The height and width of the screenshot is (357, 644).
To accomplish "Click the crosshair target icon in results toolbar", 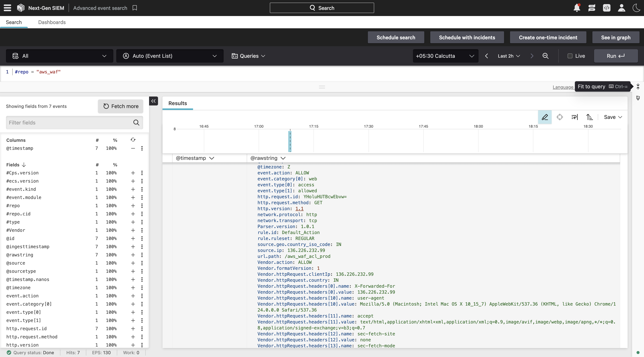I will pos(560,117).
